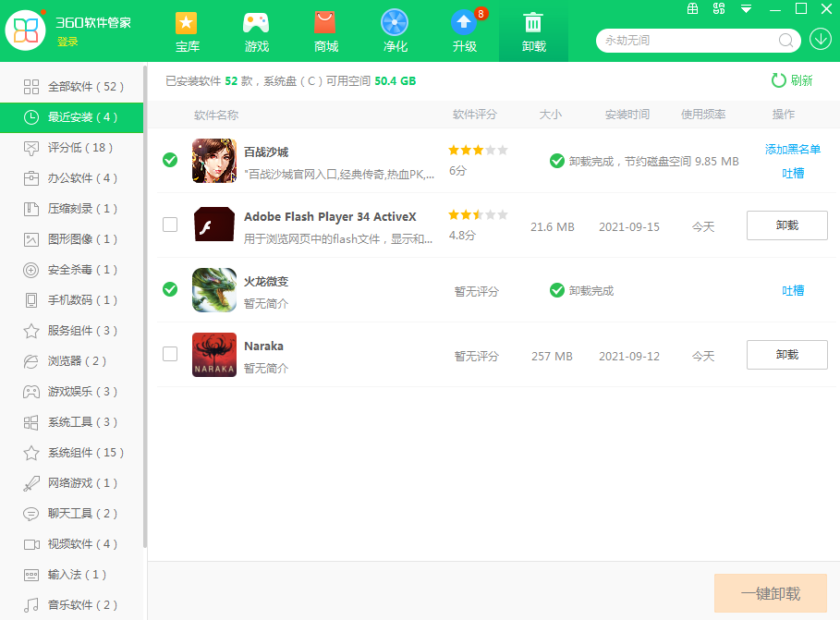
Task: Uncheck the 火龙微变 checkbox
Action: coord(170,289)
